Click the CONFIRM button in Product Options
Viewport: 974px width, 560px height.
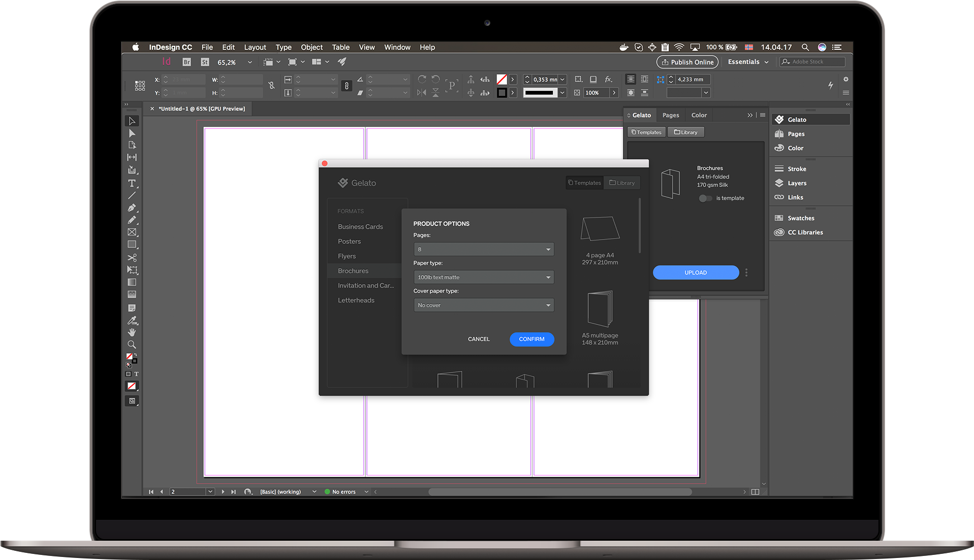pyautogui.click(x=531, y=339)
